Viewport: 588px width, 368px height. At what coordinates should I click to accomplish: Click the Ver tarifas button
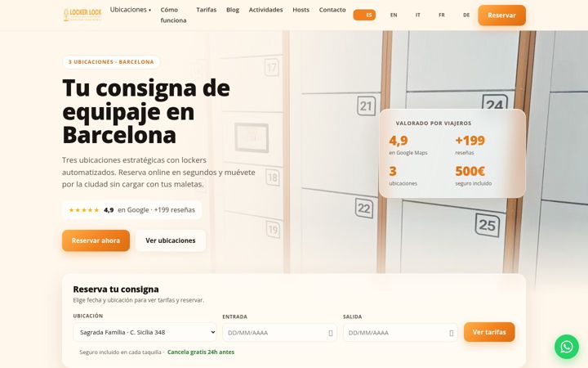tap(489, 332)
